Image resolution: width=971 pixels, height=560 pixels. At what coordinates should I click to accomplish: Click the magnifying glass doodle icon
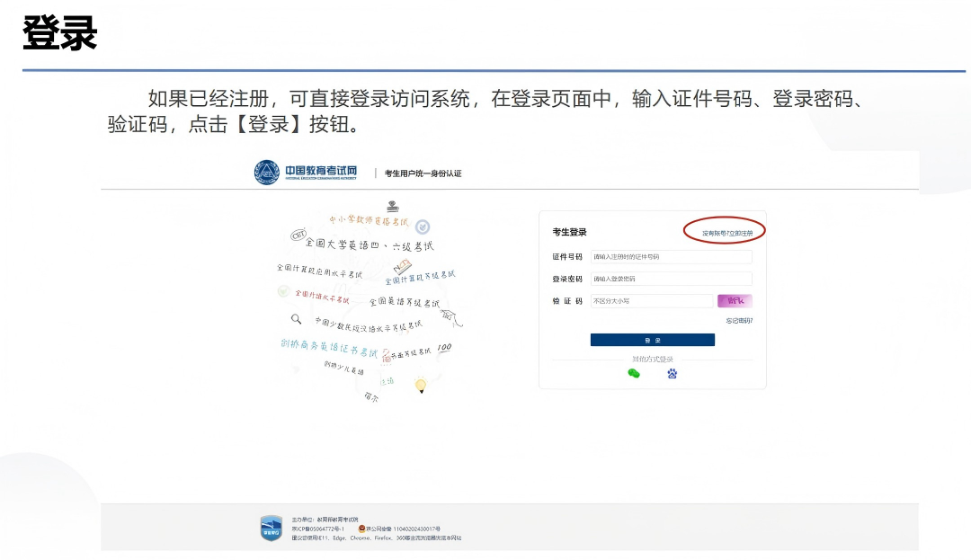pos(296,318)
